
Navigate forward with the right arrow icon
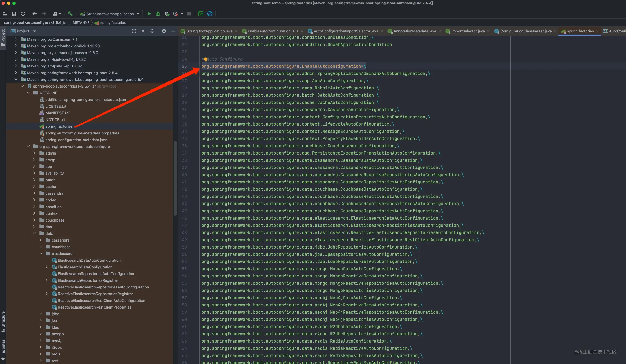pyautogui.click(x=44, y=14)
